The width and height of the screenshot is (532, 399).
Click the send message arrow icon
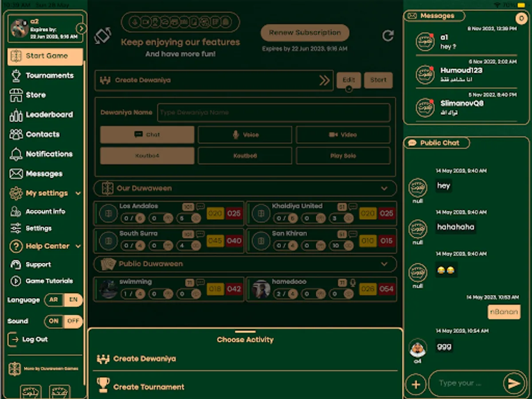click(x=514, y=383)
